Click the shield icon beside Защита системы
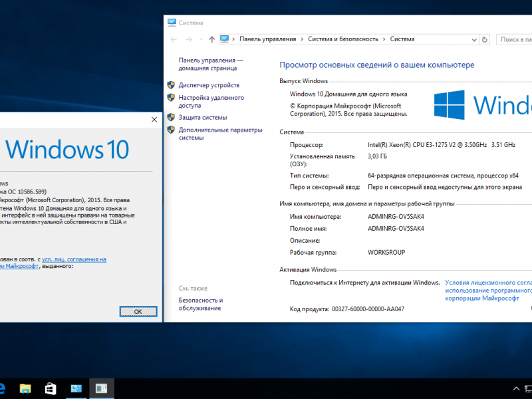This screenshot has height=399, width=532. click(171, 118)
